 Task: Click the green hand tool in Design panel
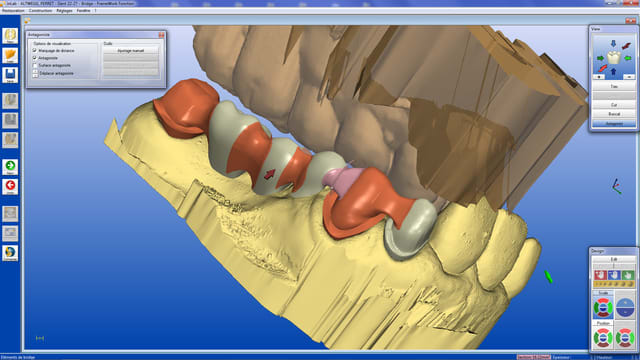(x=628, y=275)
